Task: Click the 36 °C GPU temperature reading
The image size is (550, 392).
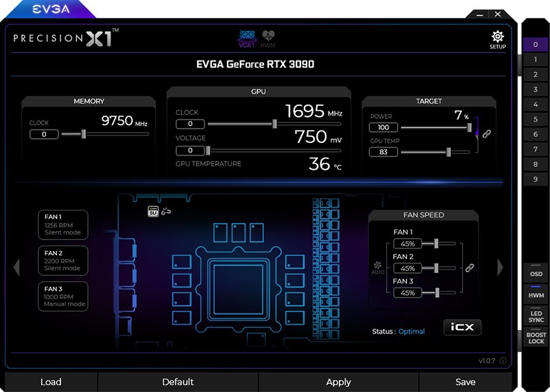Action: coord(324,164)
